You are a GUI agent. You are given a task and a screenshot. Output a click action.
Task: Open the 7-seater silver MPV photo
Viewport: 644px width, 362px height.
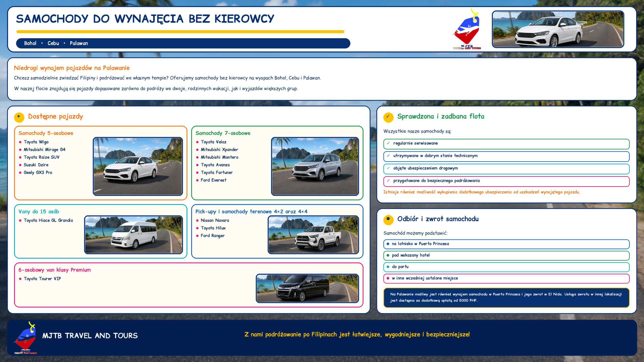pyautogui.click(x=315, y=166)
